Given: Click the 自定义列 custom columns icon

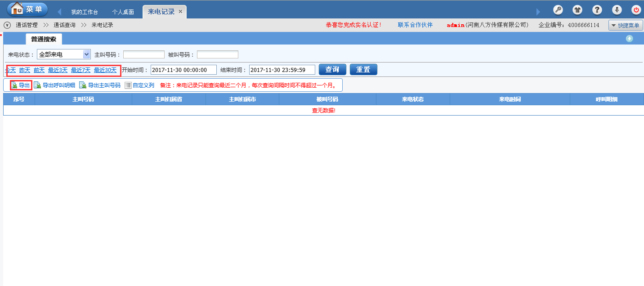Looking at the screenshot, I should (128, 85).
